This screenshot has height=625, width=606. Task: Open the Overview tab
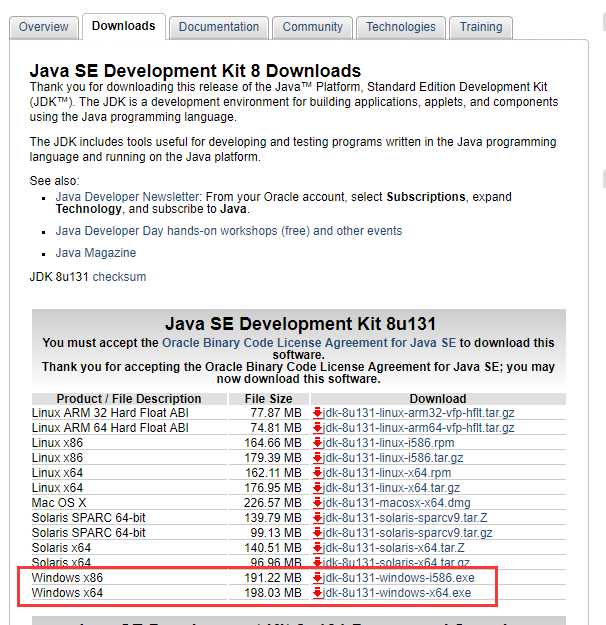coord(43,27)
